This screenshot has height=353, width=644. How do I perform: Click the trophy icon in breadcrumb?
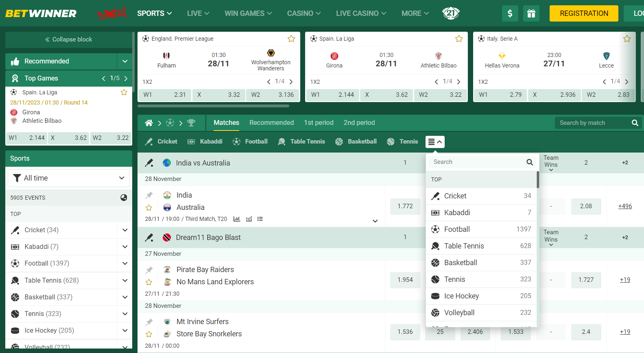coord(191,123)
